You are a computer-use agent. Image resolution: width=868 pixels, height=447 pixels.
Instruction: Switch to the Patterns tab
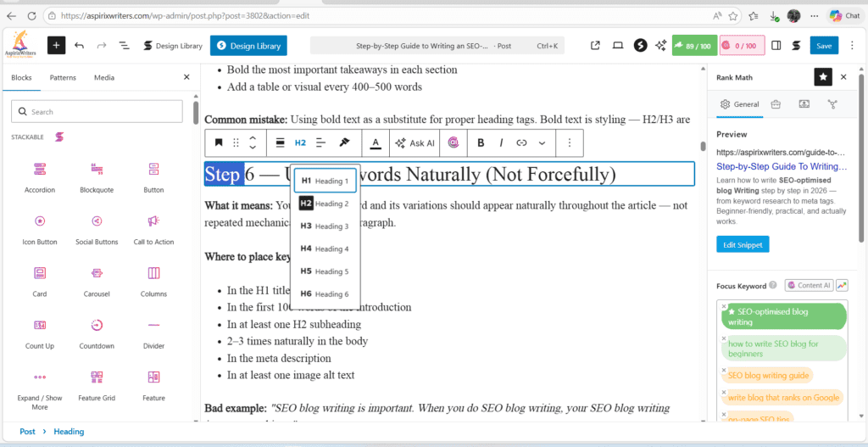(63, 77)
